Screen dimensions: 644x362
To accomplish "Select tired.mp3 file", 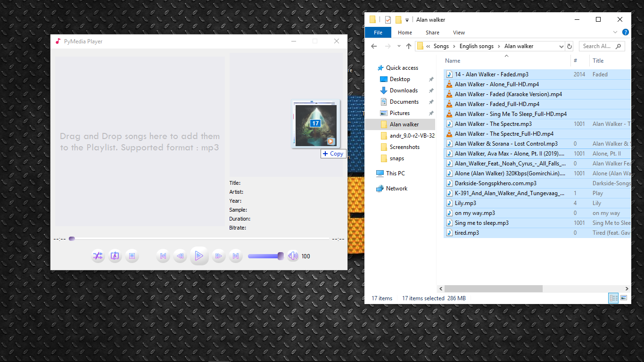I will tap(467, 233).
